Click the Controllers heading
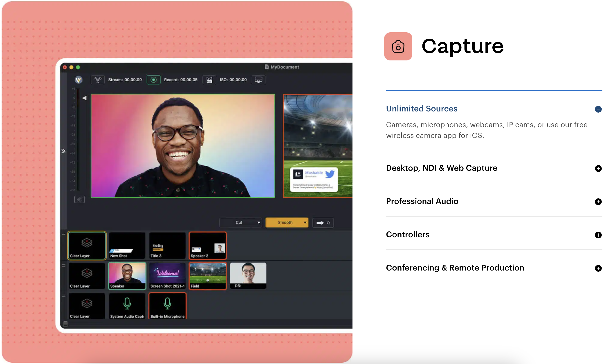This screenshot has width=615, height=364. [x=408, y=235]
